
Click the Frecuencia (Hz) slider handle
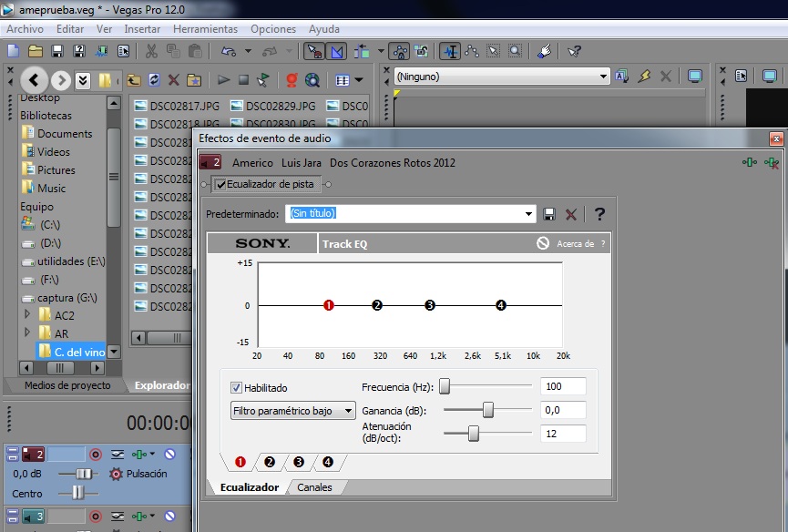point(445,386)
